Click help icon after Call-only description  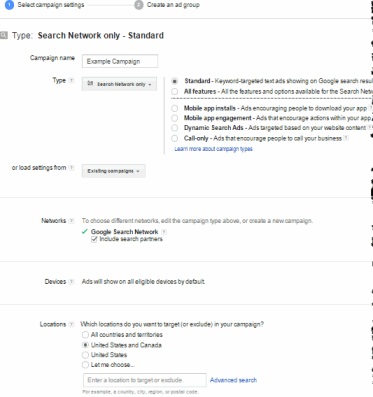[346, 138]
